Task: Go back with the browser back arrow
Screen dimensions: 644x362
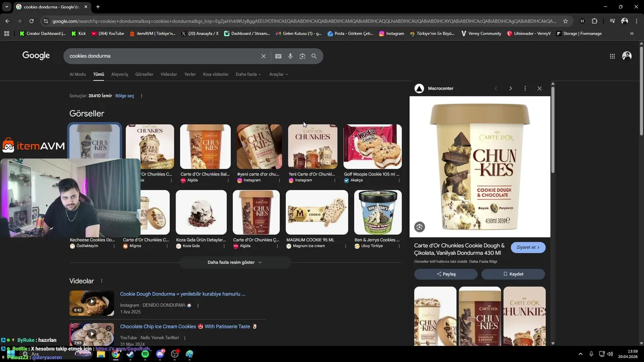Action: (7, 21)
